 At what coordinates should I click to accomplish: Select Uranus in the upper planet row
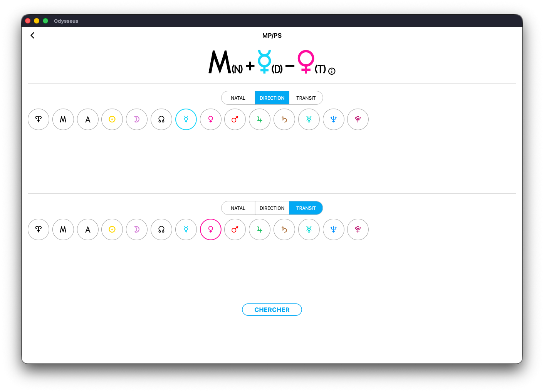pyautogui.click(x=309, y=119)
